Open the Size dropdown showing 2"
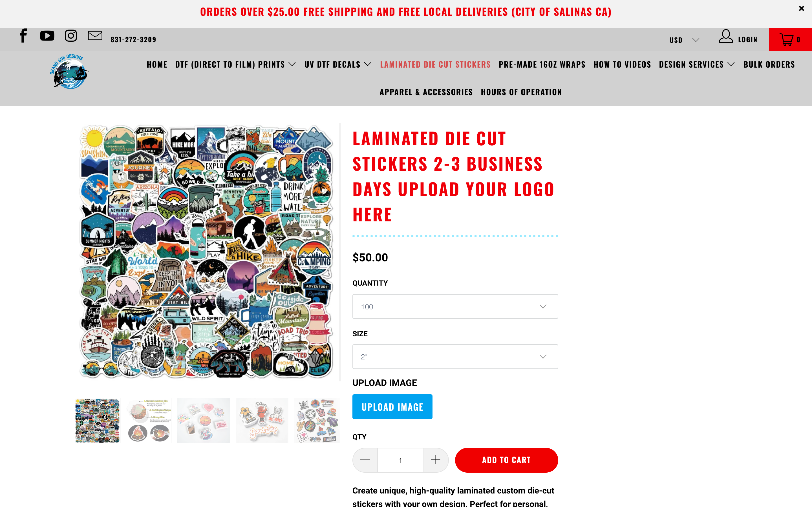 [x=455, y=356]
